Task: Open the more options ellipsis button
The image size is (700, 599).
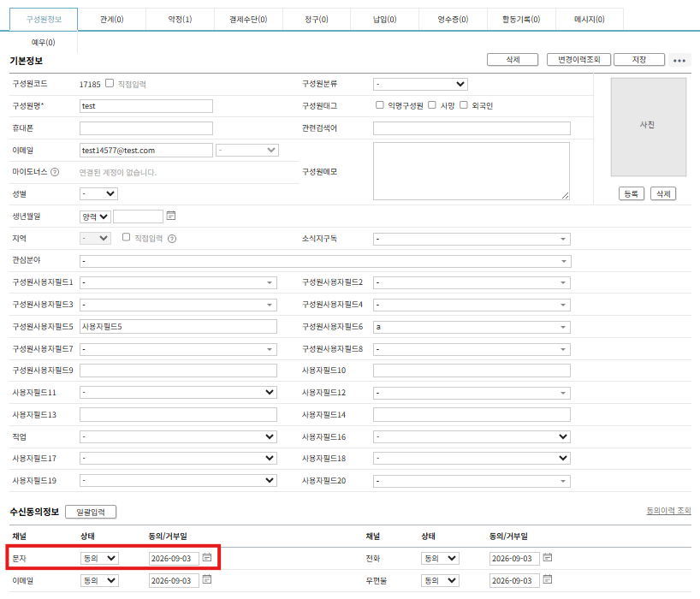Action: pos(679,60)
